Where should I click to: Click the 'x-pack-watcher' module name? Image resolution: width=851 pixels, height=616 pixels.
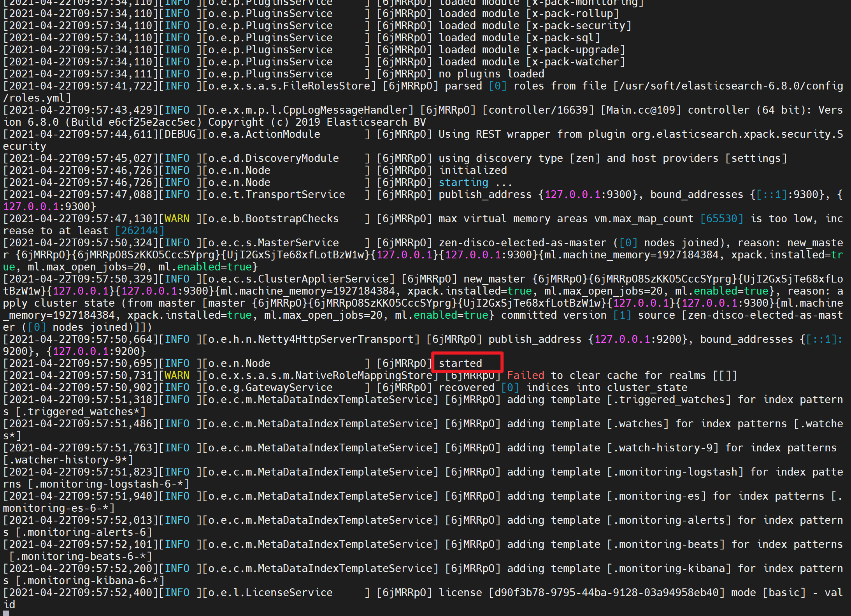[575, 62]
